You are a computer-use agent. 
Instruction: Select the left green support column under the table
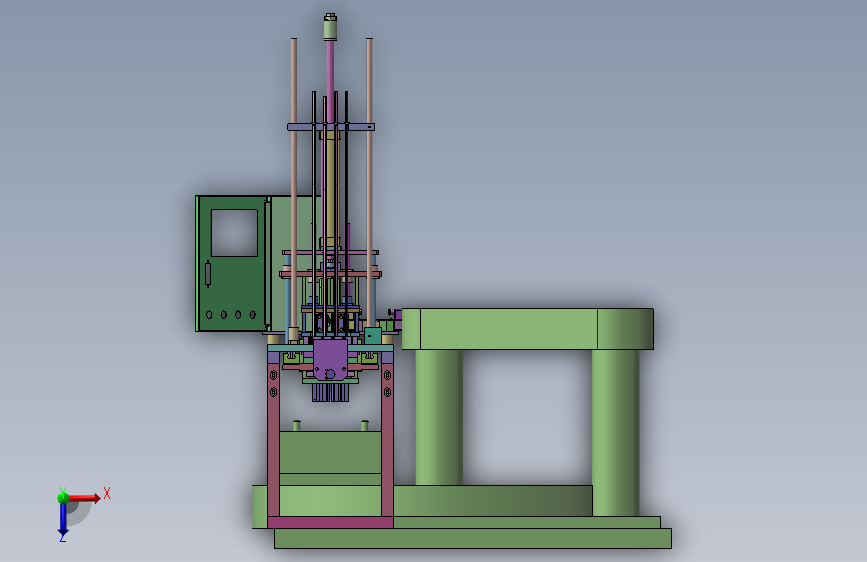(439, 418)
